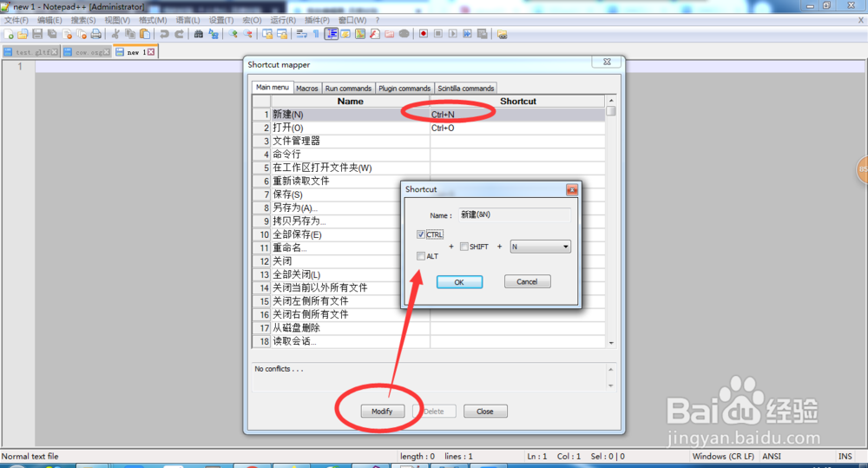Switch to the Run commands tab
This screenshot has width=868, height=468.
[348, 88]
